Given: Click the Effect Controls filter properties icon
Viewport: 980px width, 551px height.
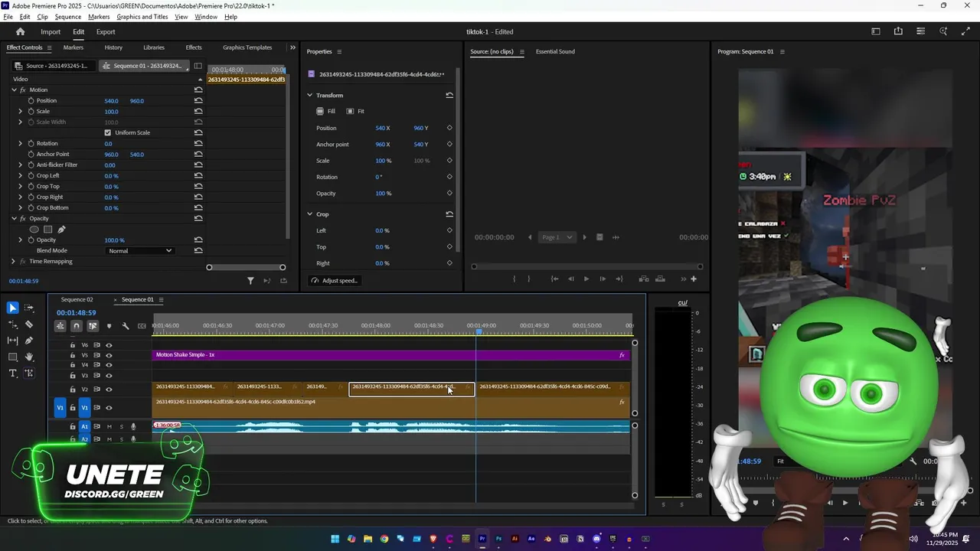Looking at the screenshot, I should [x=250, y=281].
